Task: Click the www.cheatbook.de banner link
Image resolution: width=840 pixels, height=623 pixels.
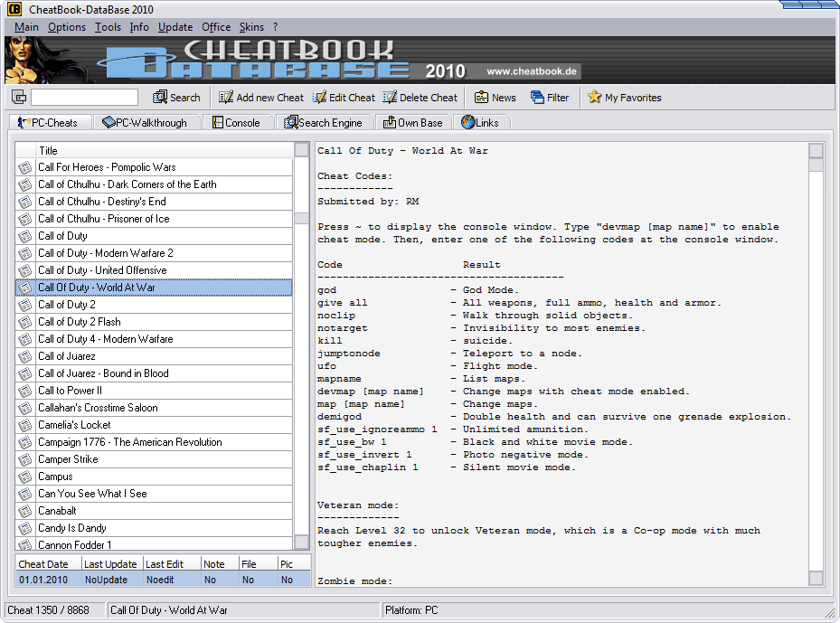Action: (x=532, y=71)
